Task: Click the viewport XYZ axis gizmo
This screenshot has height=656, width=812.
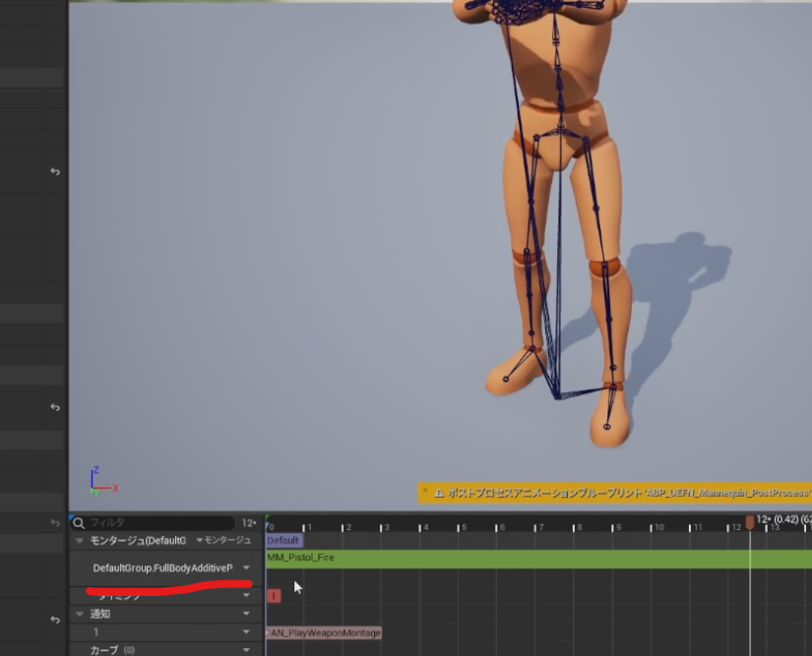Action: pyautogui.click(x=97, y=480)
